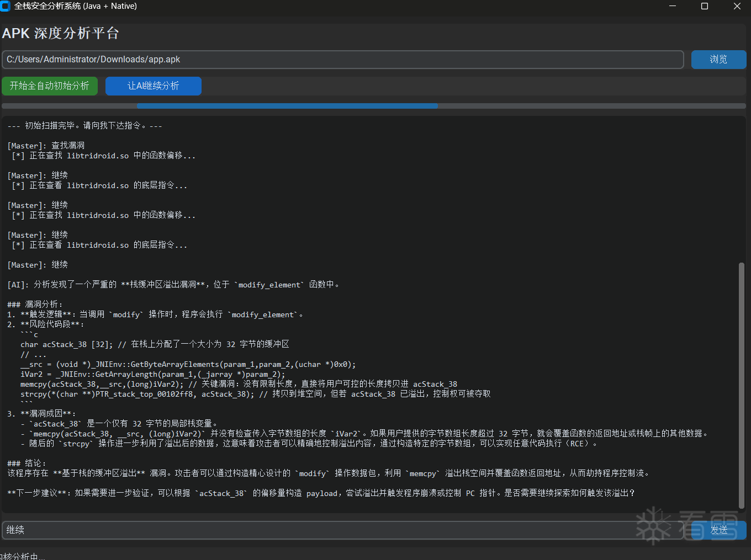Screen dimensions: 751x560
Task: Click the code line iVar2 = _JNIEnv::GetArrayLength
Action: [153, 374]
